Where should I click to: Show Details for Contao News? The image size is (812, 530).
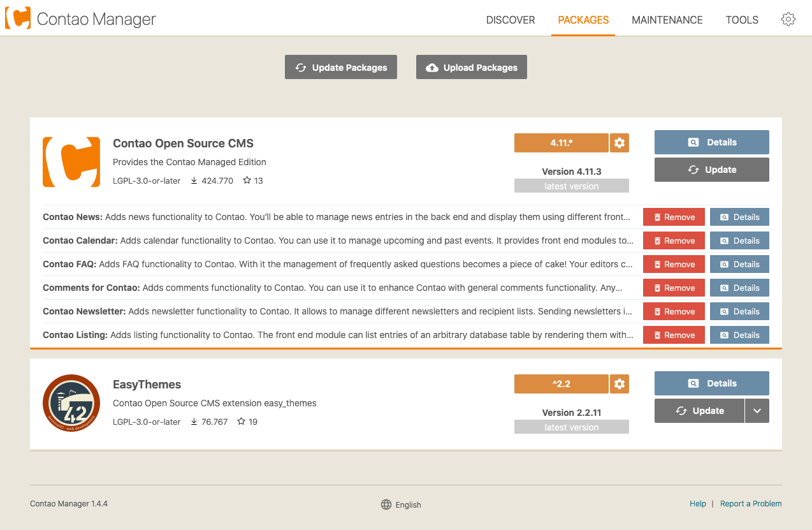point(739,217)
